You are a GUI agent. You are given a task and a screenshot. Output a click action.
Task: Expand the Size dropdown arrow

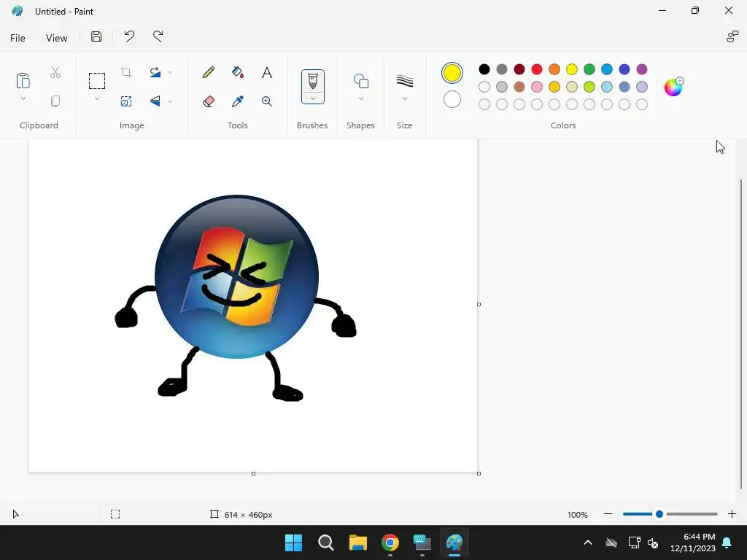coord(404,98)
